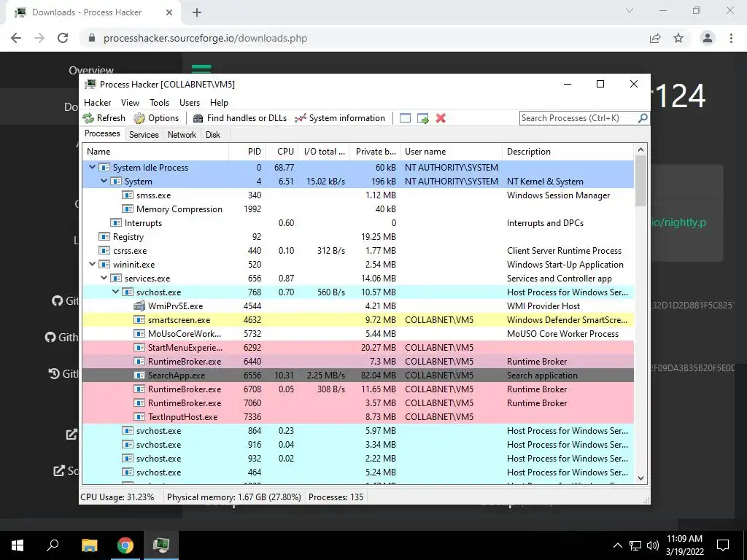Collapse the System process node

coord(104,181)
